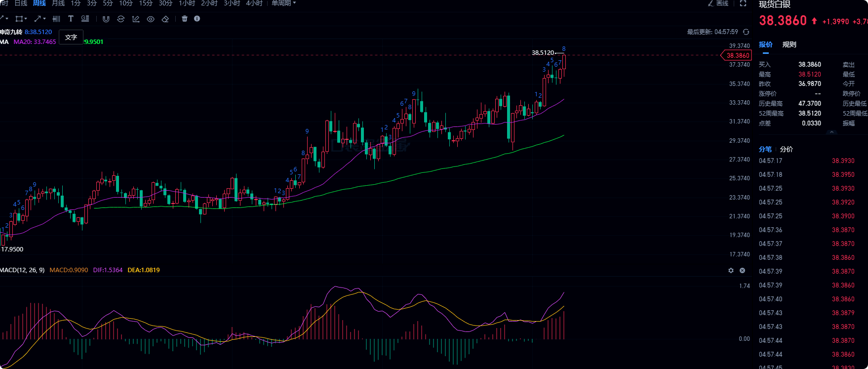Image resolution: width=868 pixels, height=369 pixels.
Task: Click the 17.9500 low price marker
Action: [x=12, y=249]
